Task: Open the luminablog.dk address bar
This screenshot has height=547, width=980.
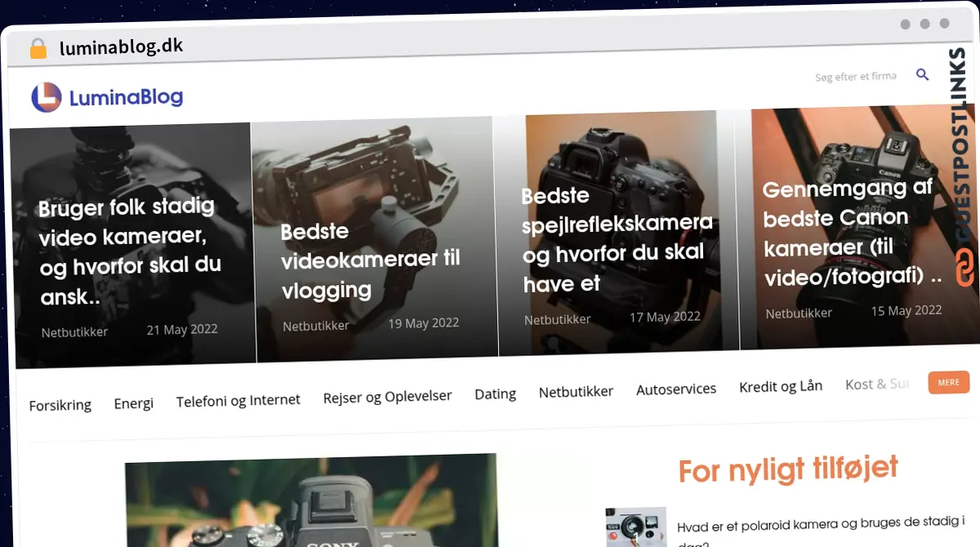Action: pos(121,47)
